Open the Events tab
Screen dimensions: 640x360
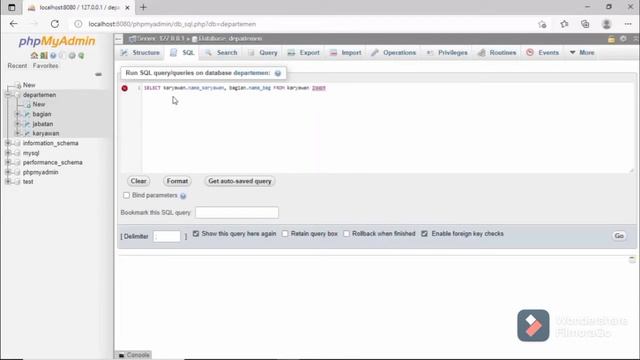tap(543, 53)
